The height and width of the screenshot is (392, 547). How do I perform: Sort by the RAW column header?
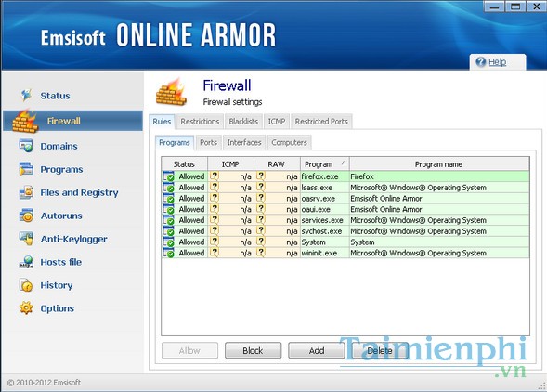277,164
